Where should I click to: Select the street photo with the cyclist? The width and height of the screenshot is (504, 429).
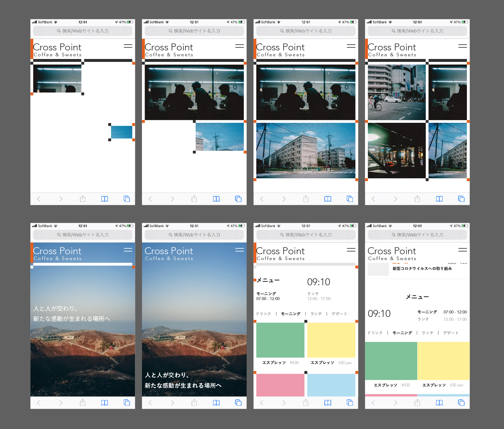click(x=396, y=92)
